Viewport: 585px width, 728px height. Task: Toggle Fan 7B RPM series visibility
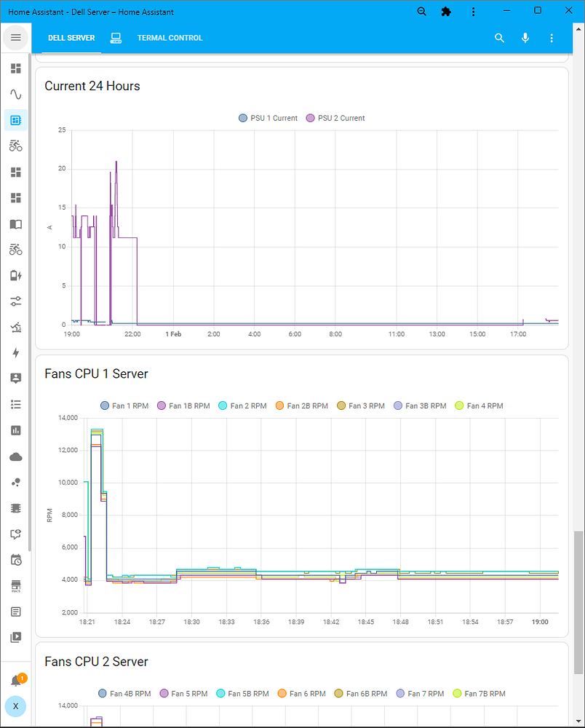click(x=479, y=693)
